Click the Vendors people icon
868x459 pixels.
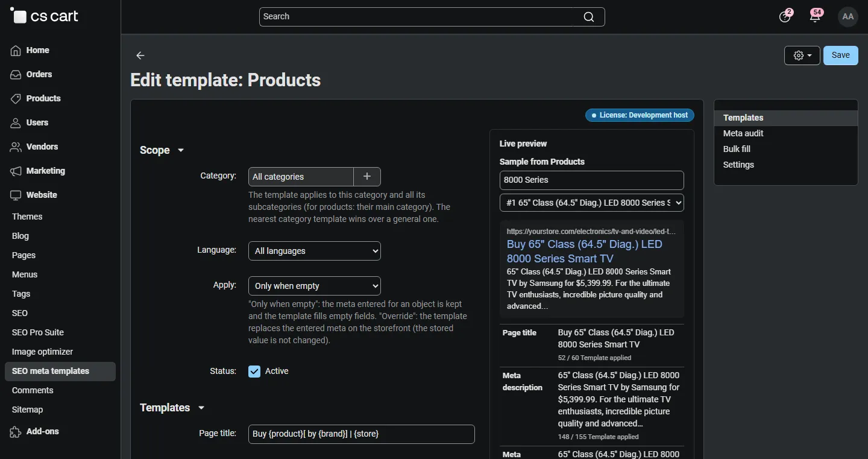[16, 147]
